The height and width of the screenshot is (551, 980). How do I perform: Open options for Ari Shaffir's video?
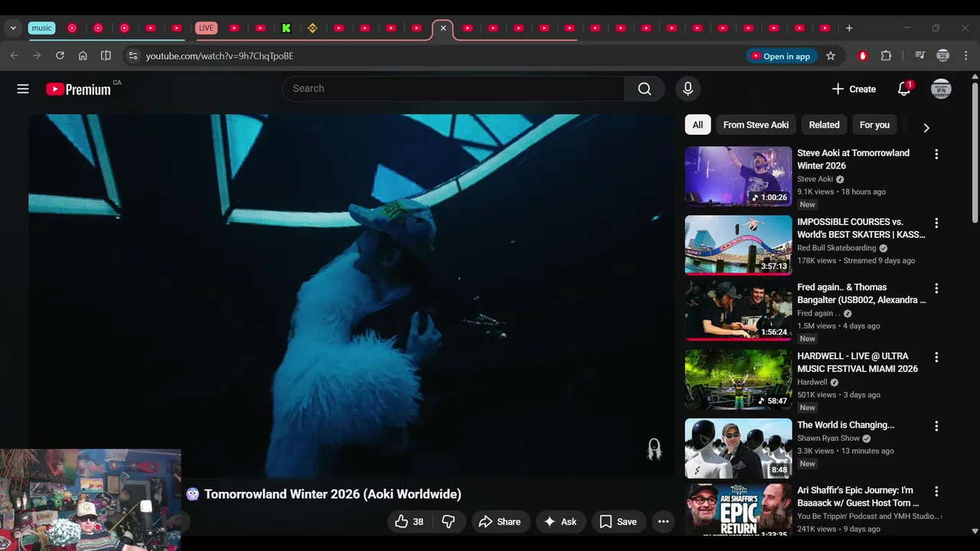(936, 491)
